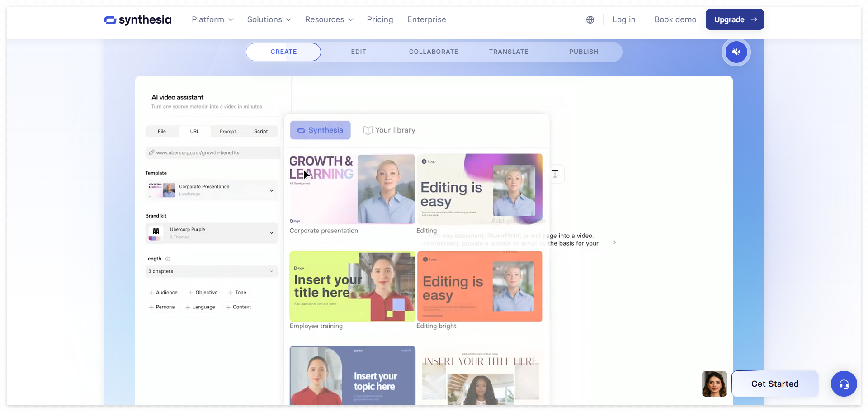This screenshot has height=412, width=868.
Task: Open the 3 chapters length dropdown
Action: tap(212, 271)
